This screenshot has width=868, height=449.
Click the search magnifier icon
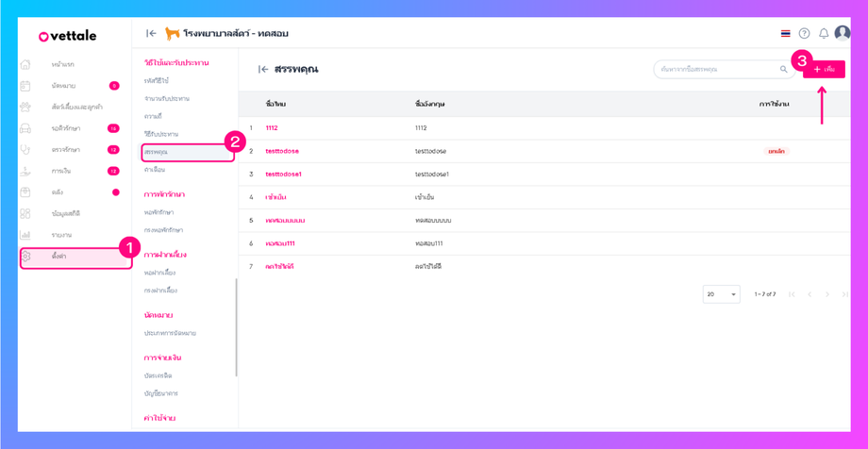click(783, 70)
